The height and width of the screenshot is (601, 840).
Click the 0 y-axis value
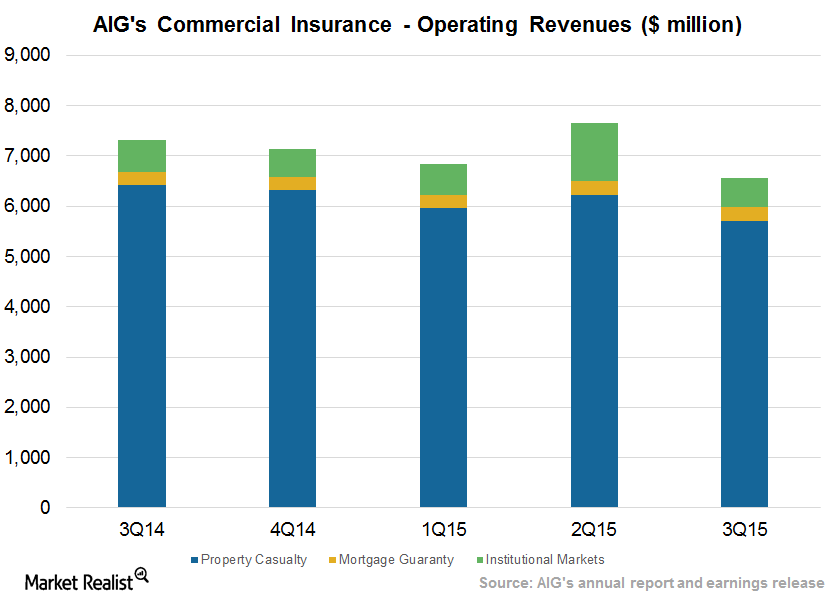pos(45,507)
